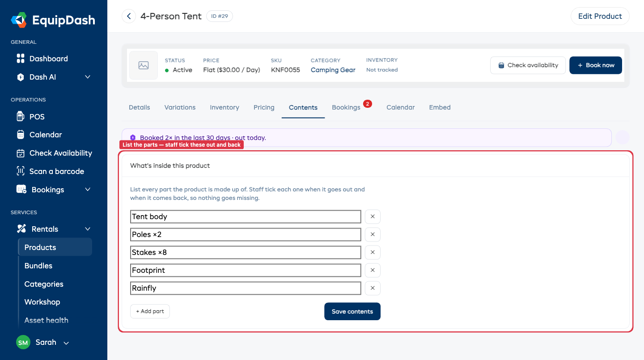
Task: Open Bookings sidebar section
Action: pyautogui.click(x=47, y=190)
